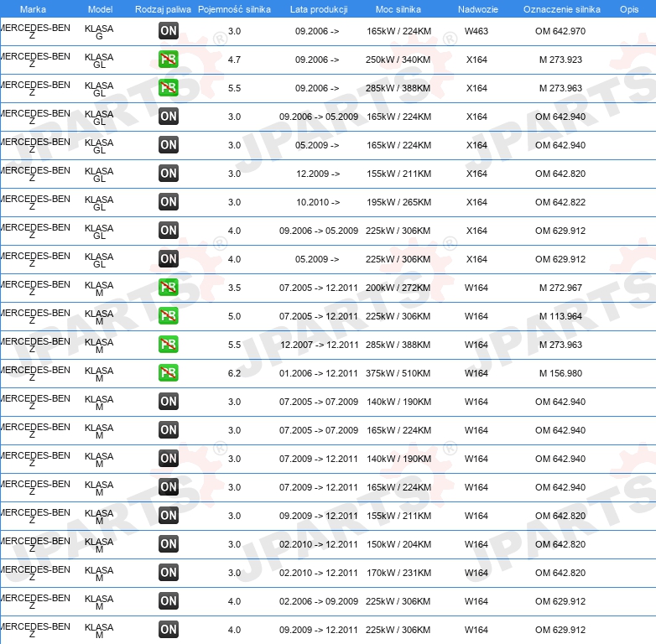Select the OM 642.822 engine code
The width and height of the screenshot is (656, 644).
coord(560,202)
